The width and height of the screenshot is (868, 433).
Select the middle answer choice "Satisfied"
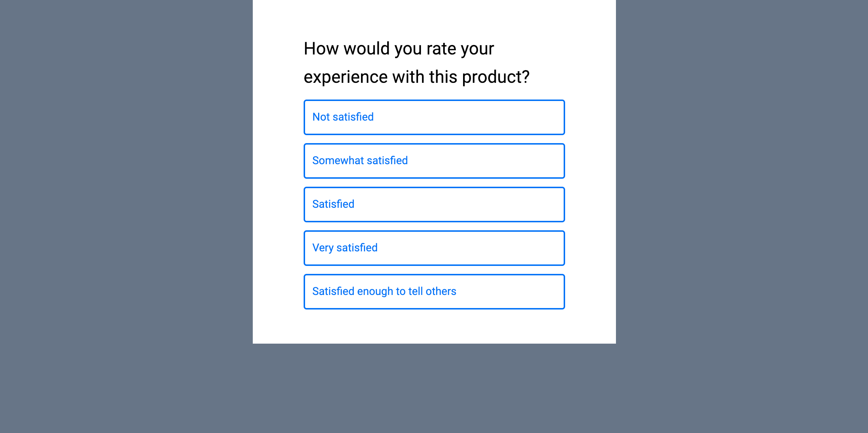(434, 204)
